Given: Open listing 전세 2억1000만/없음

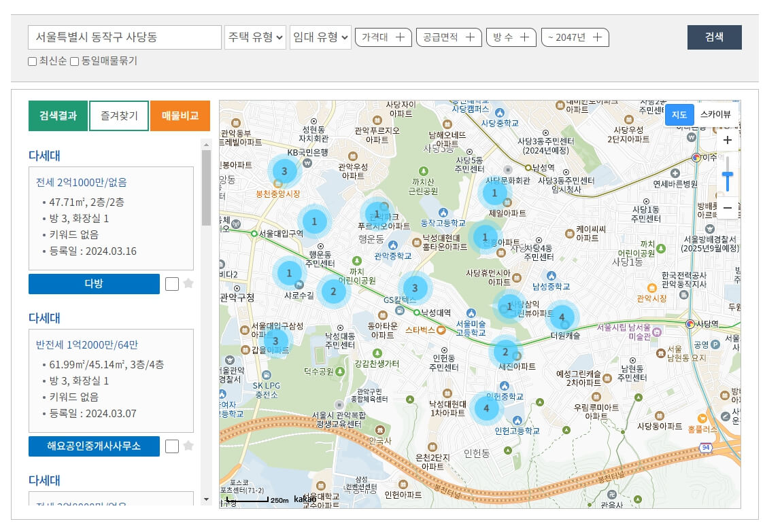Looking at the screenshot, I should point(82,182).
